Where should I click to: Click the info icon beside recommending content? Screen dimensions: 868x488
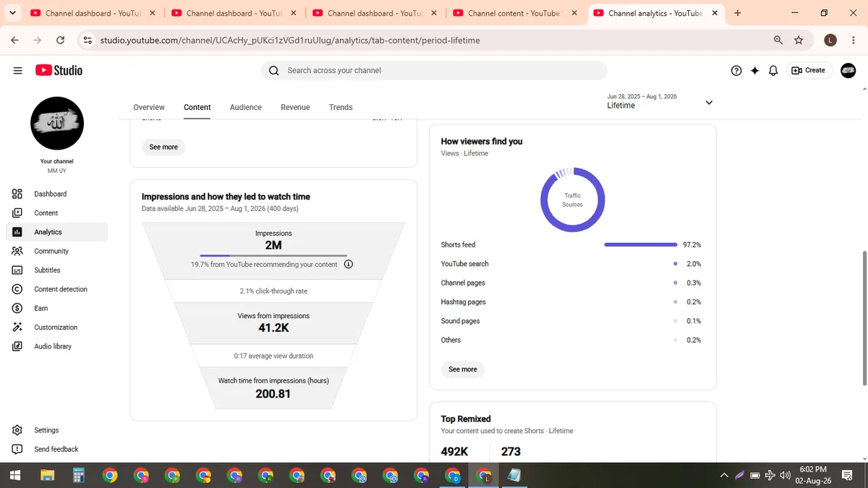(x=349, y=264)
